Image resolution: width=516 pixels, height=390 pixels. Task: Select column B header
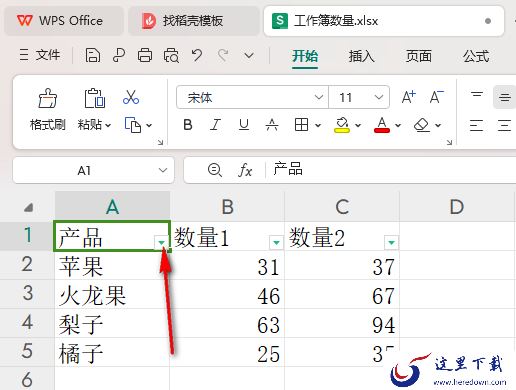click(x=227, y=207)
